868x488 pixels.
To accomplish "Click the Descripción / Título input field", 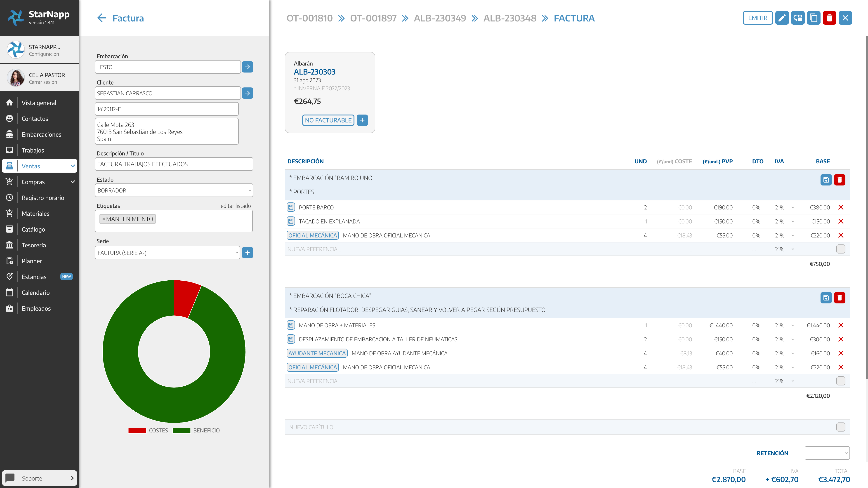I will pyautogui.click(x=174, y=164).
